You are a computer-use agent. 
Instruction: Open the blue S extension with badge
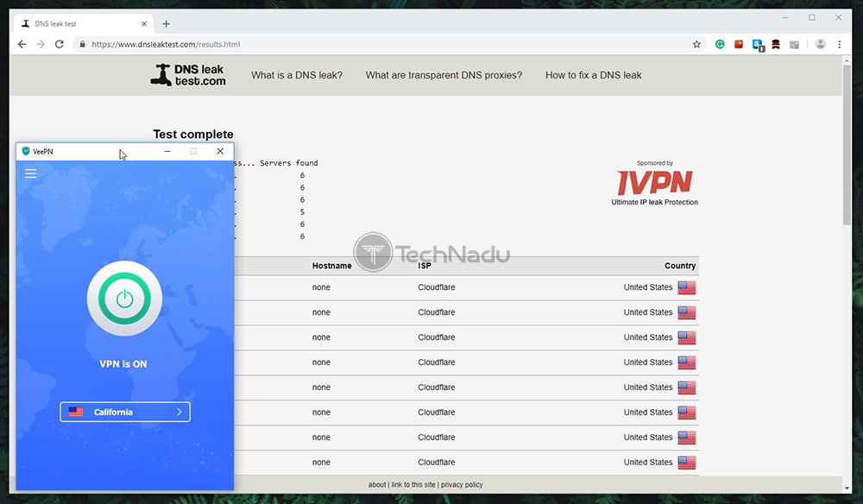tap(758, 45)
